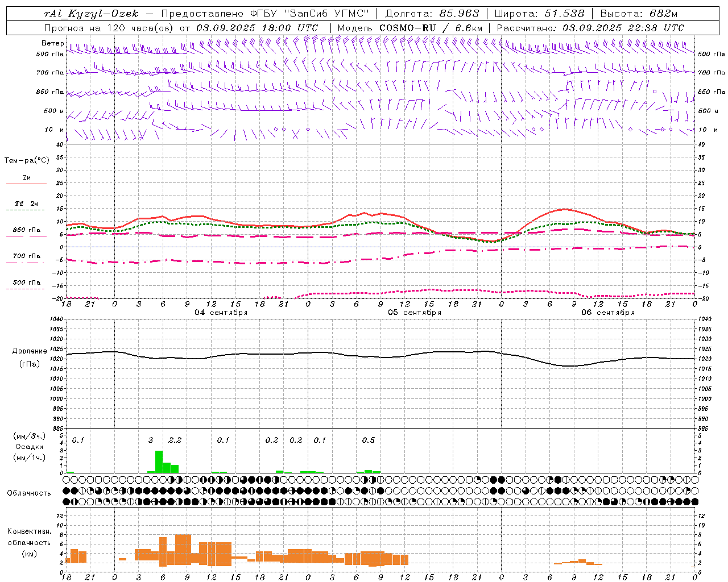The width and height of the screenshot is (728, 582).
Task: Click the tallest orange convective cloud bar
Action: [183, 550]
